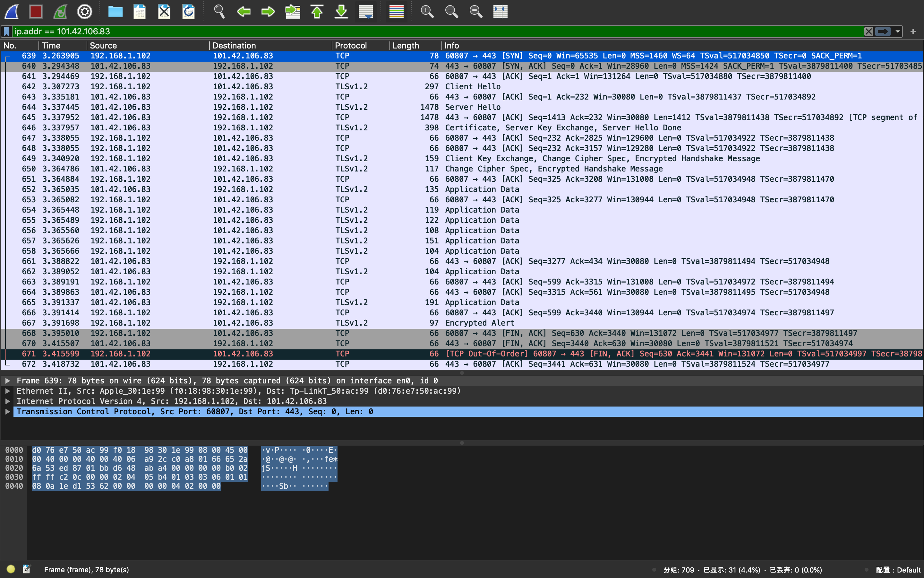Sort by the Protocol column header
The height and width of the screenshot is (578, 924).
coord(361,46)
